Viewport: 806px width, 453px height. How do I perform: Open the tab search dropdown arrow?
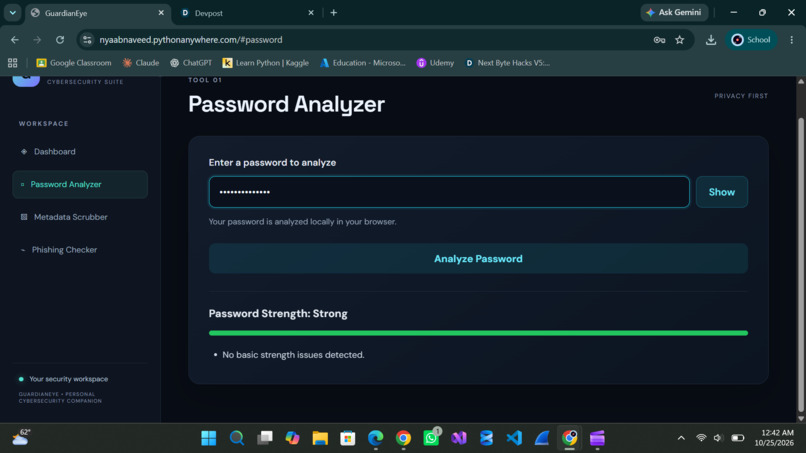pyautogui.click(x=12, y=13)
